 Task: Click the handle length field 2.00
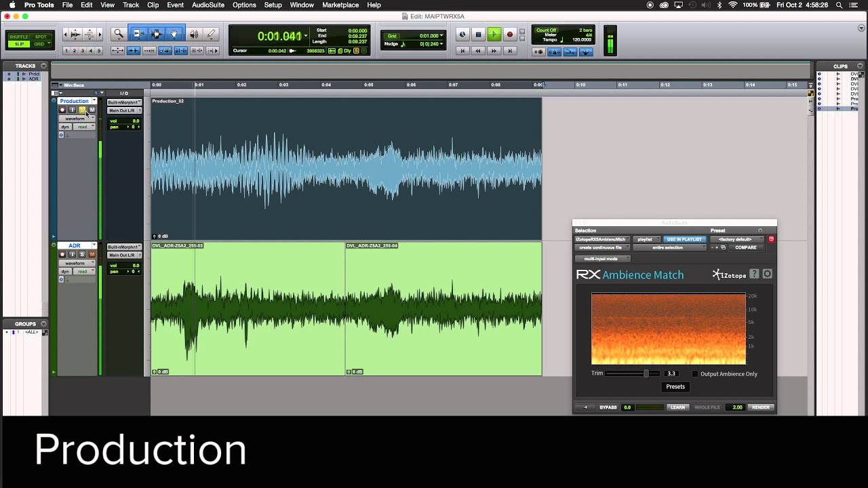[736, 407]
